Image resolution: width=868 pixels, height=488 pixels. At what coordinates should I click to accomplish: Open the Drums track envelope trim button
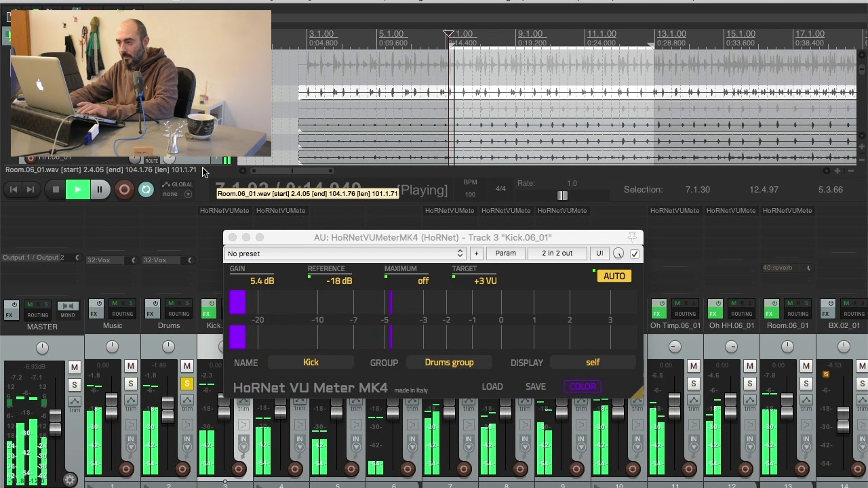tap(186, 403)
